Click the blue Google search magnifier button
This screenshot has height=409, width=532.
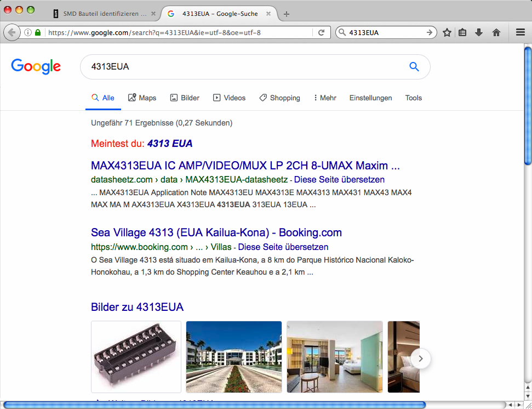coord(414,66)
